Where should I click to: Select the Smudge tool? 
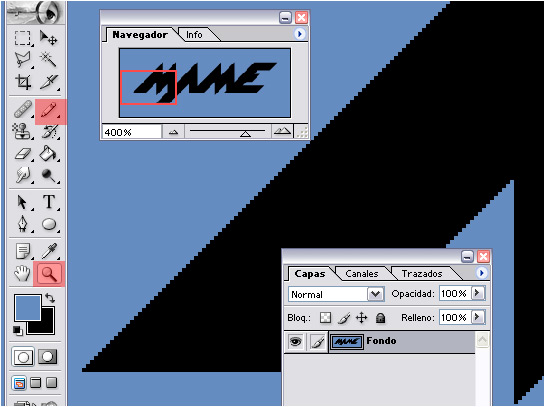coord(23,175)
